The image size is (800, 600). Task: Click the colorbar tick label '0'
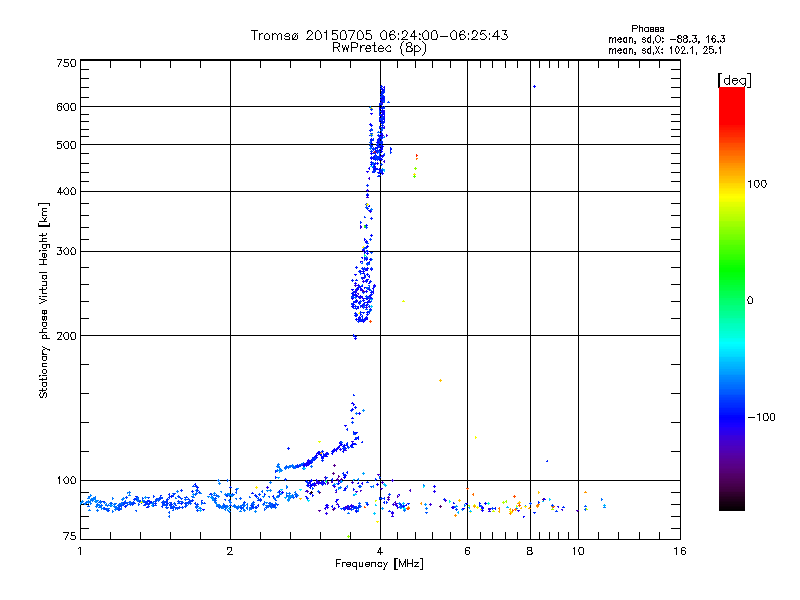point(750,301)
